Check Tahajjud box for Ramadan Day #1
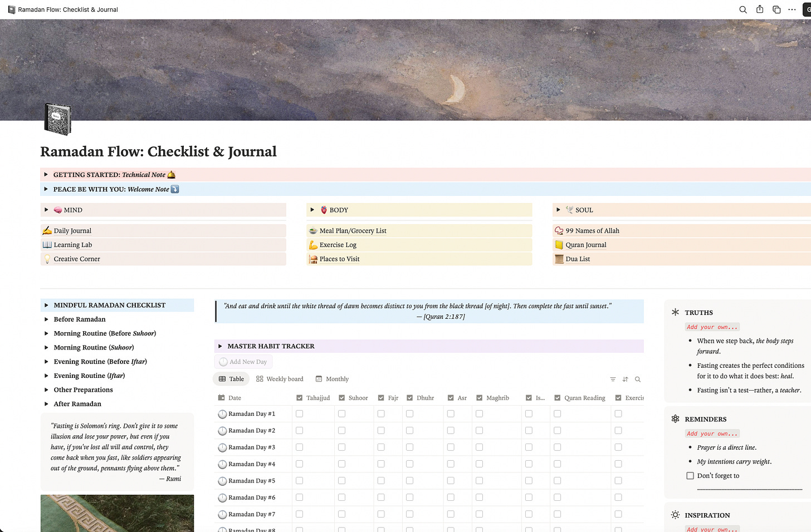This screenshot has width=811, height=532. pos(300,413)
